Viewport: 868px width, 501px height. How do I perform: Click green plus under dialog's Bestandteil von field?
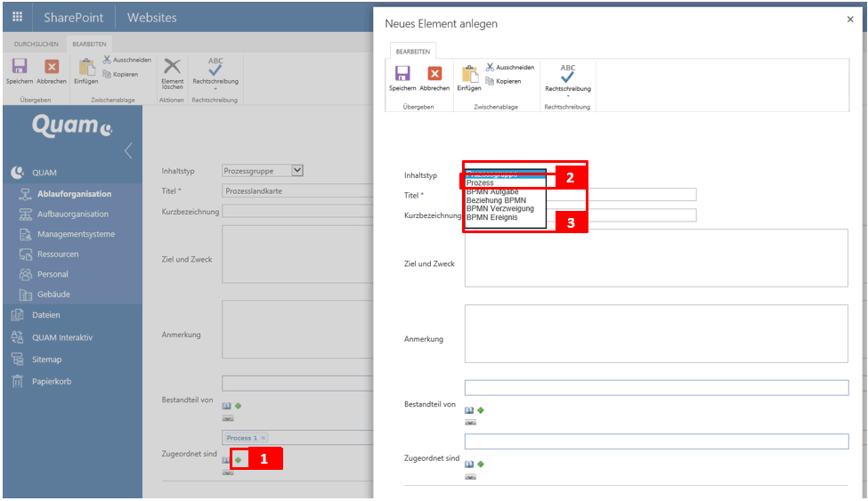pos(481,410)
